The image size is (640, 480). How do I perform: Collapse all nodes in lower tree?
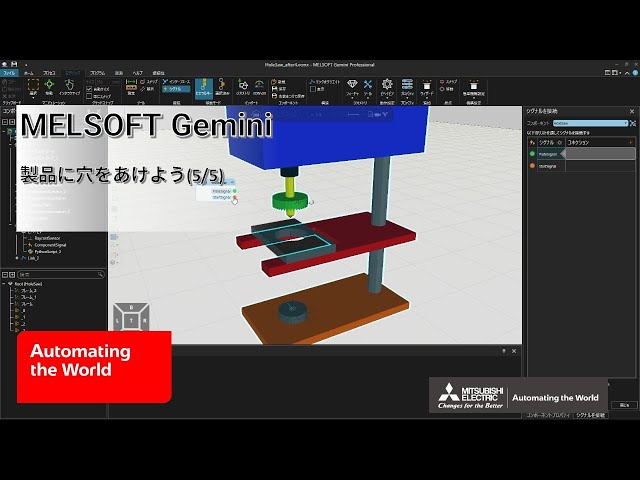(5, 275)
